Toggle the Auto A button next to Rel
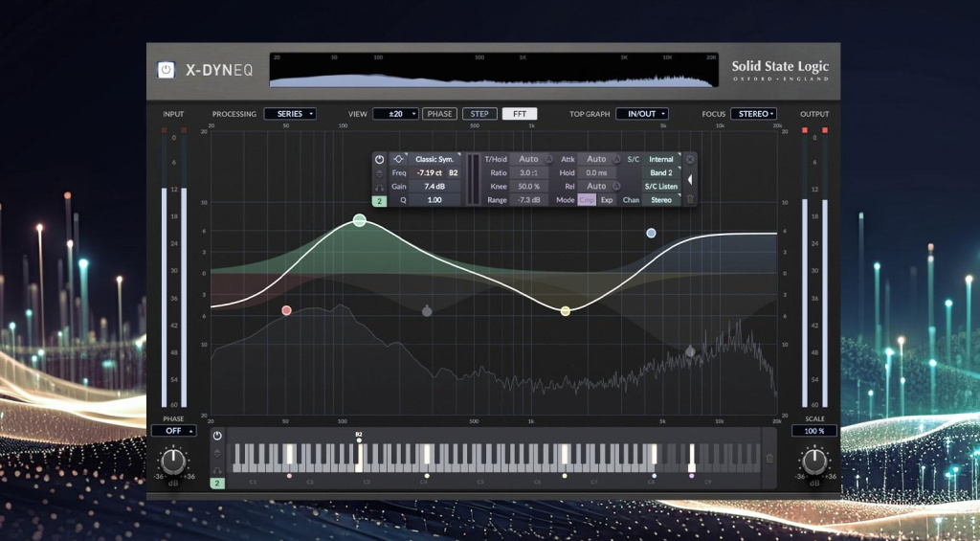Viewport: 980px width, 541px height. [x=616, y=187]
